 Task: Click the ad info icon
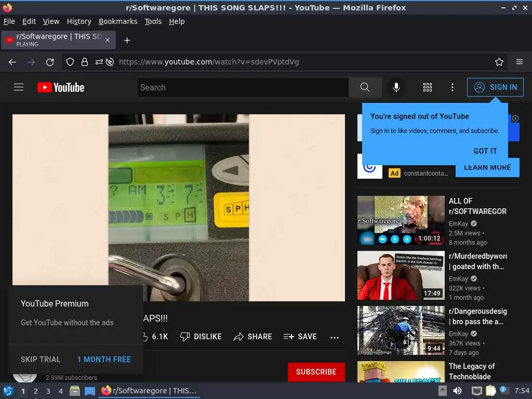[x=515, y=118]
